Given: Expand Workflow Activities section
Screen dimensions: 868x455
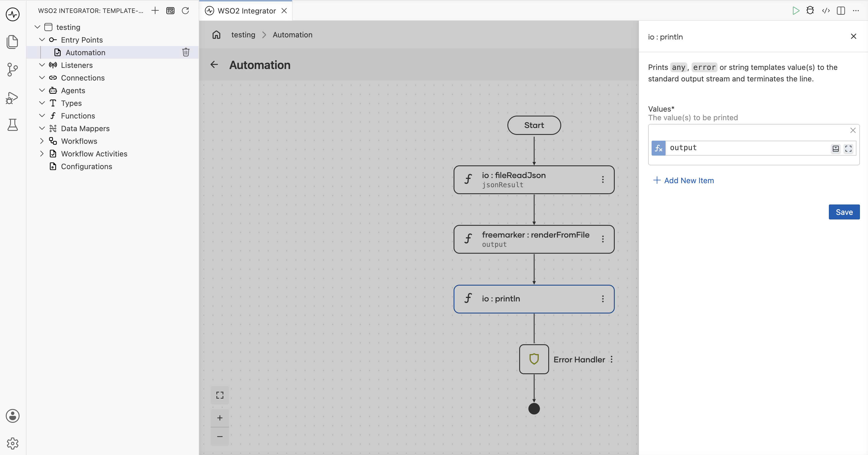Looking at the screenshot, I should pyautogui.click(x=42, y=154).
